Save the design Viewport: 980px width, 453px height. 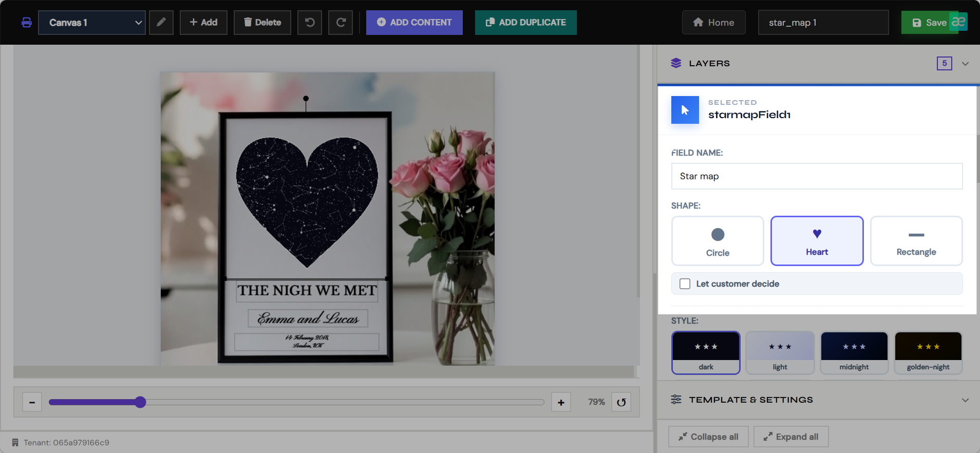point(930,23)
